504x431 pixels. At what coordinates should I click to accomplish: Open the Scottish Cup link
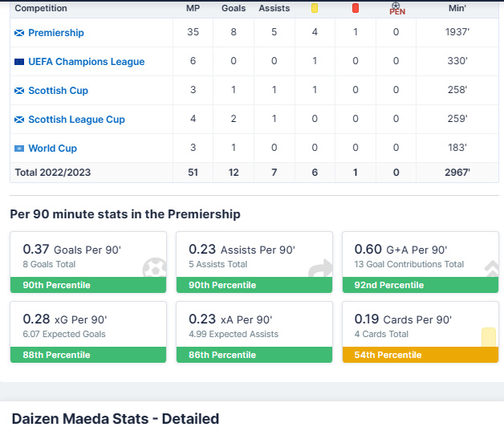pos(58,91)
